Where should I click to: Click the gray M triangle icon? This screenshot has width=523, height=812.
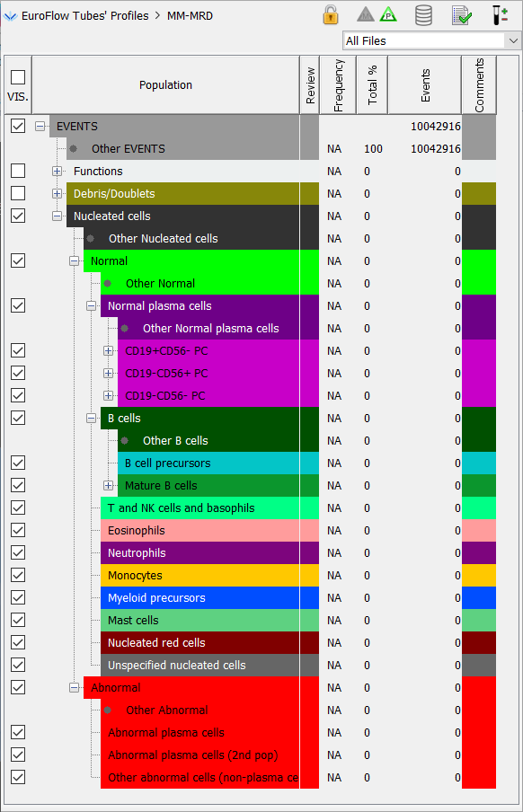click(366, 14)
